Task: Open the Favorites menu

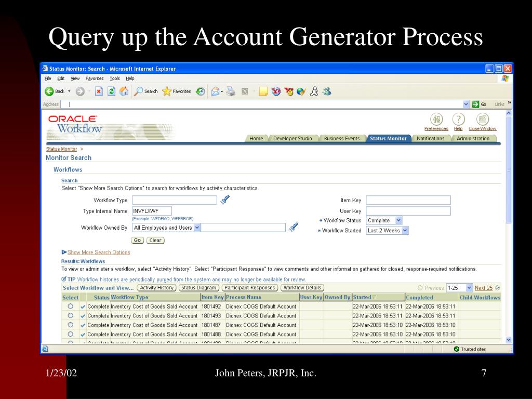Action: [95, 78]
